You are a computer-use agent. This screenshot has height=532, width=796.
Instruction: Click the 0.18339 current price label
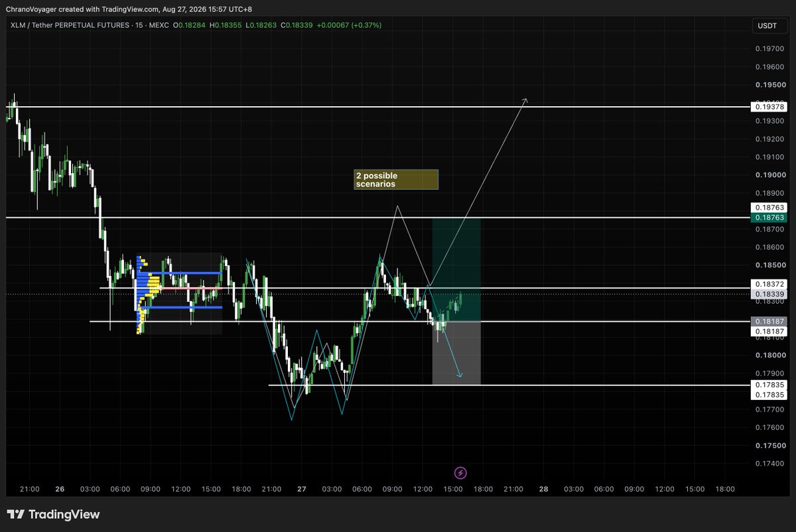(x=769, y=294)
